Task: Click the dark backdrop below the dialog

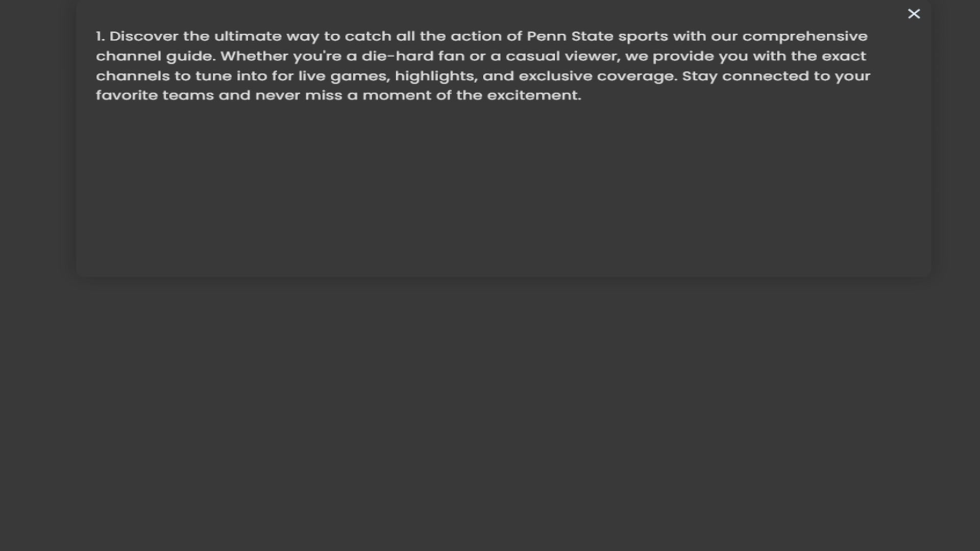Action: tap(490, 413)
